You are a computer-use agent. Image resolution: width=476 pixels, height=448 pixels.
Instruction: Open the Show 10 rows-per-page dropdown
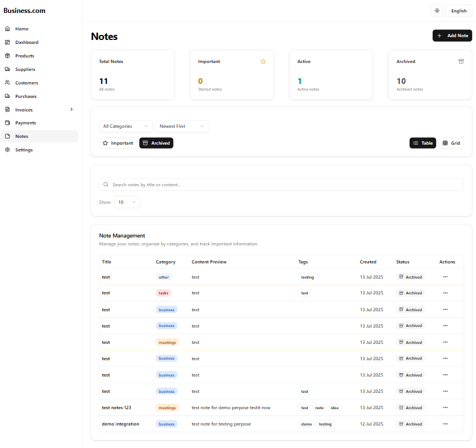[127, 202]
